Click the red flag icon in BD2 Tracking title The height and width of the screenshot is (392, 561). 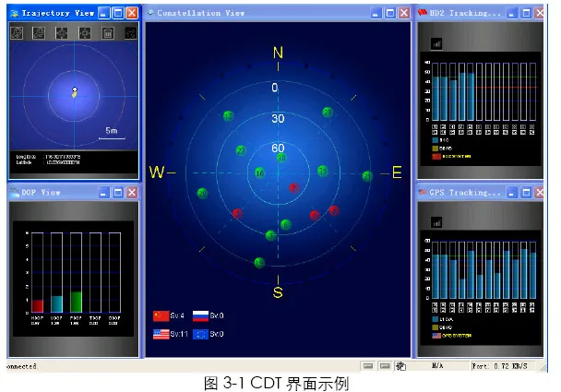[x=423, y=13]
